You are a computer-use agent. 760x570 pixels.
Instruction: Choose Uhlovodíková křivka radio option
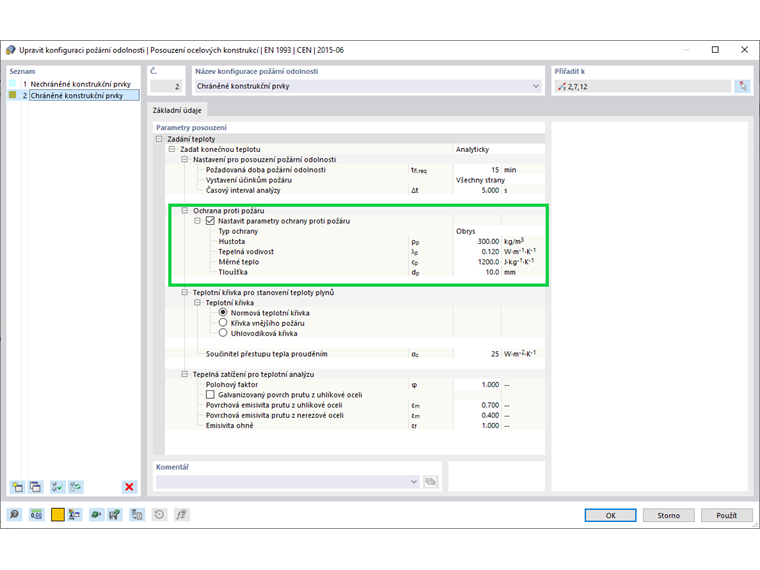[223, 333]
